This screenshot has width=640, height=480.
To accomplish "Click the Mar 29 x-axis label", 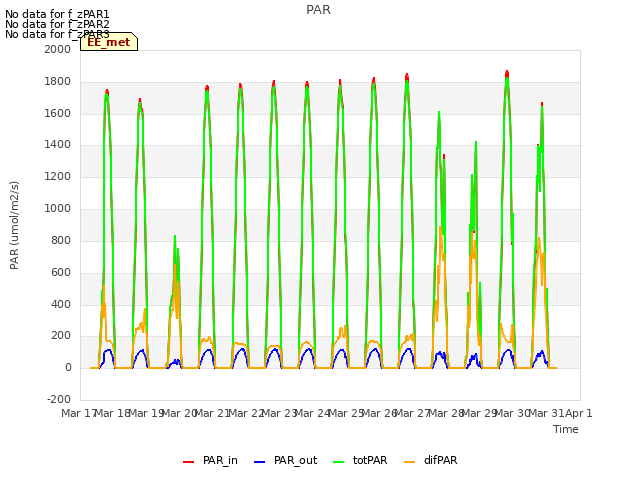I will (x=479, y=413).
